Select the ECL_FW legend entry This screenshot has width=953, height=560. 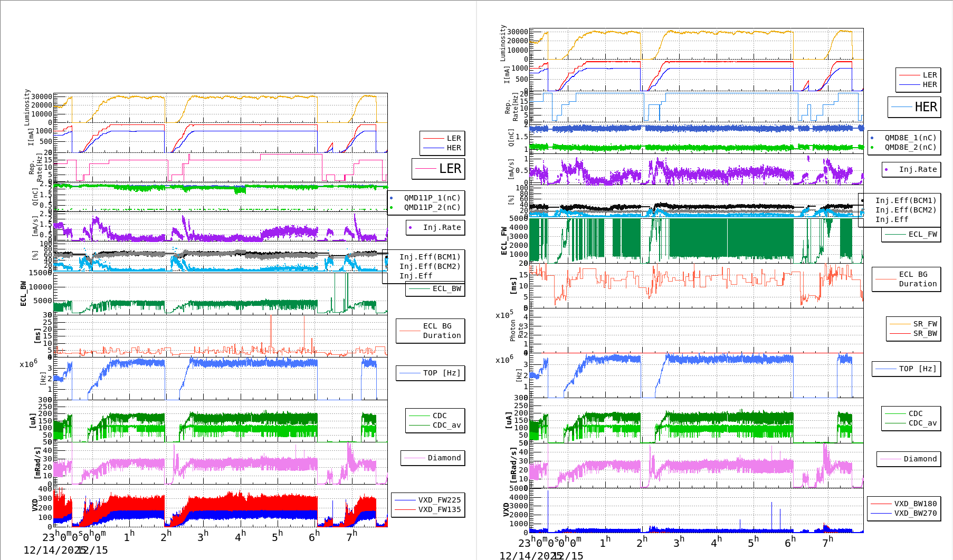click(x=911, y=235)
